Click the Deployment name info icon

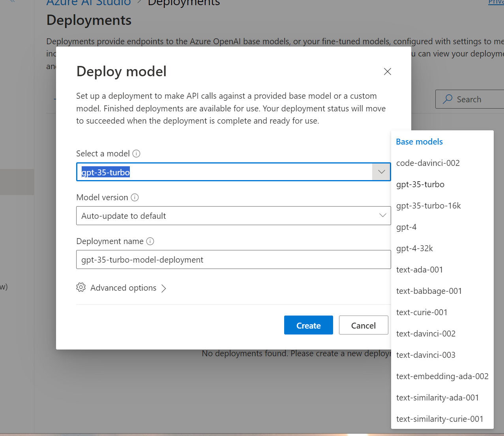(x=150, y=241)
